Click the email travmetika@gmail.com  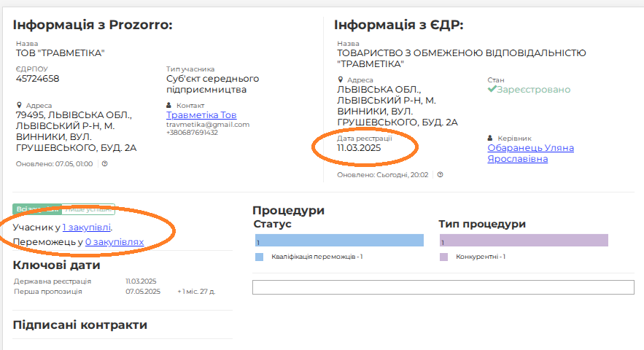(x=208, y=125)
